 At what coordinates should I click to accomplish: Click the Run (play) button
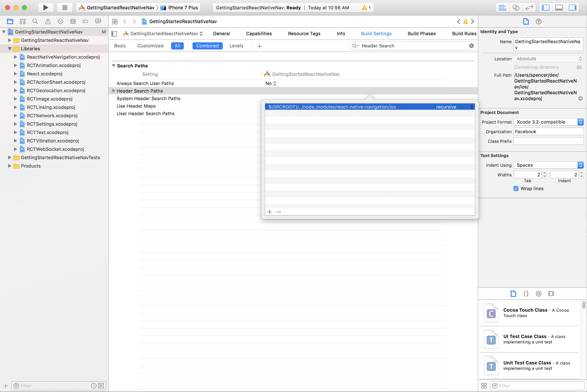pyautogui.click(x=45, y=8)
